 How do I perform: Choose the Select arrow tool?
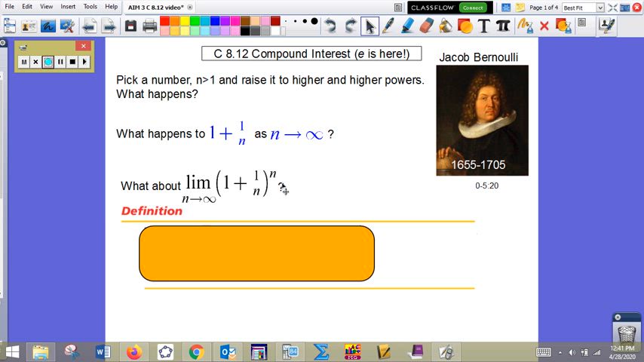click(370, 26)
